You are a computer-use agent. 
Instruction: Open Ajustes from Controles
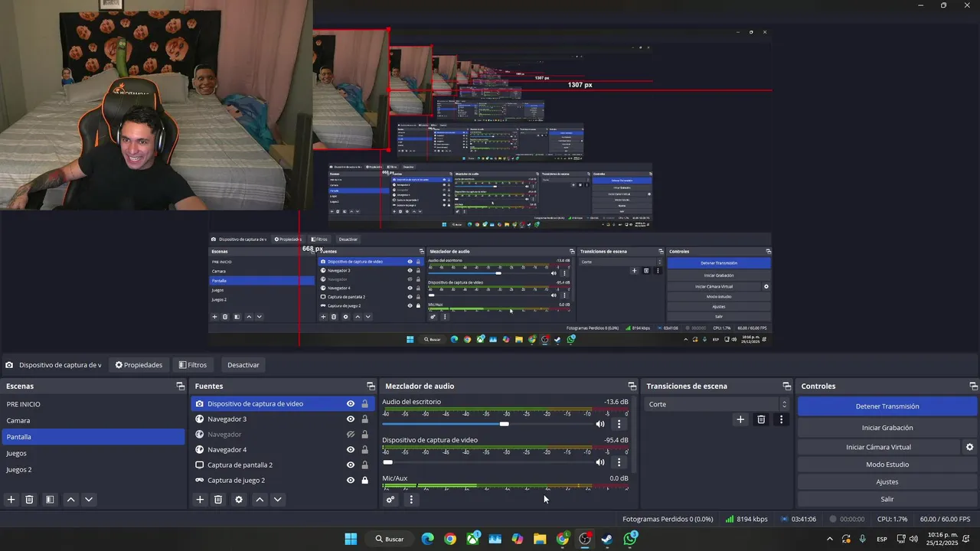887,482
